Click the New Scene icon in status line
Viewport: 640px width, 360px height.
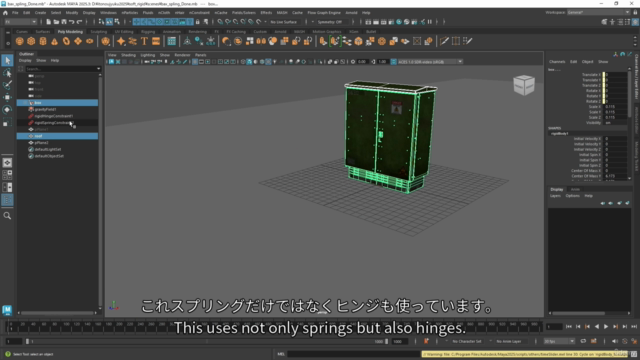(x=48, y=22)
